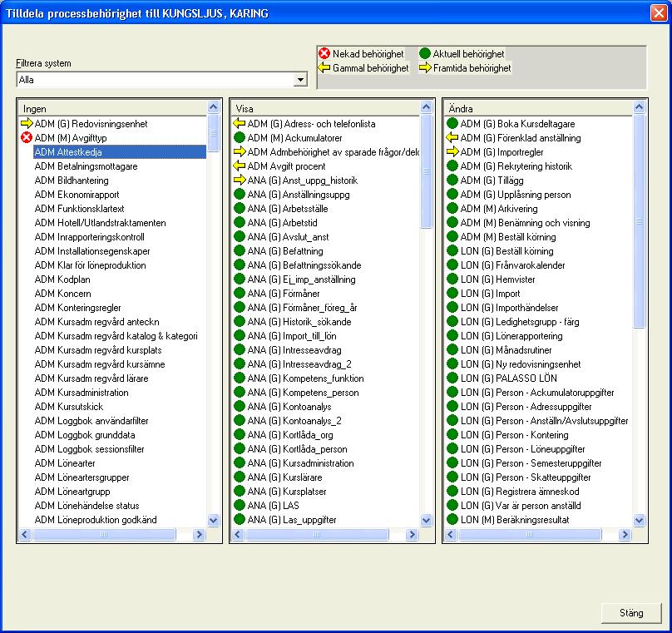Click the green circle beside LON (G) PALASSO LÖN
Image resolution: width=672 pixels, height=633 pixels.
click(x=452, y=378)
